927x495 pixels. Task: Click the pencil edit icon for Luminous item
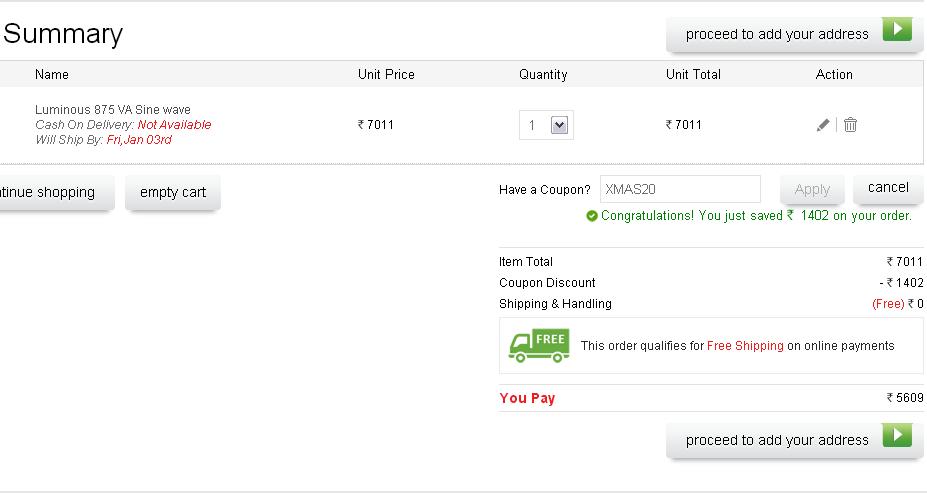click(823, 125)
